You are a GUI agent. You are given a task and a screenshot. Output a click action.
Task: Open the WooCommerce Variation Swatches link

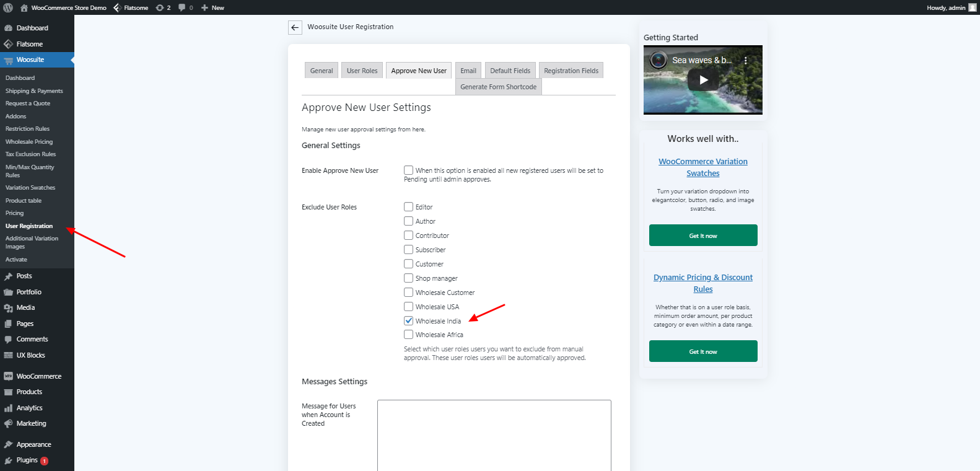pos(703,167)
